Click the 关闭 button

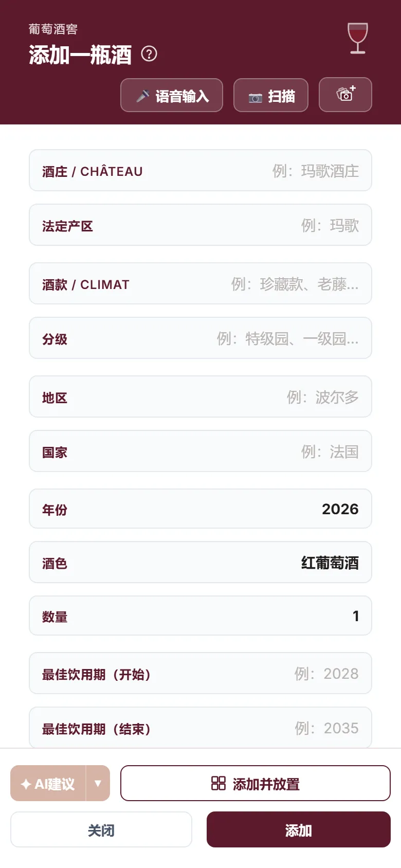click(x=101, y=829)
